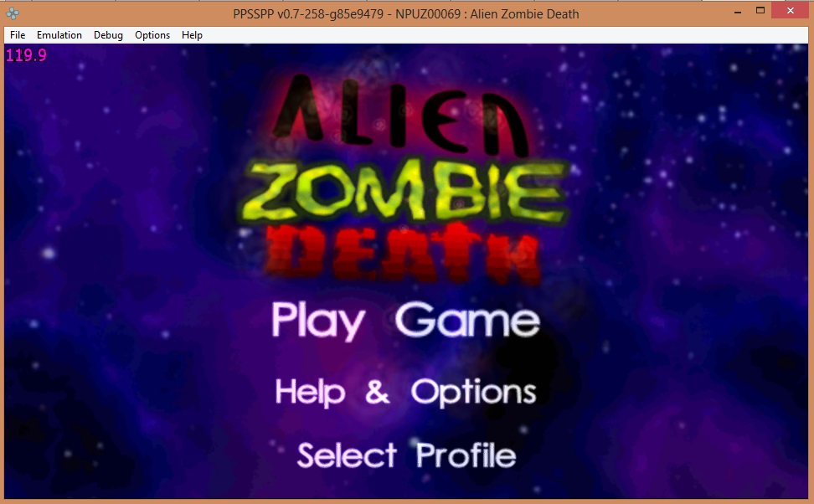Screen dimensions: 814x504
Task: Click the PPSSPP version text in title bar
Action: (305, 13)
